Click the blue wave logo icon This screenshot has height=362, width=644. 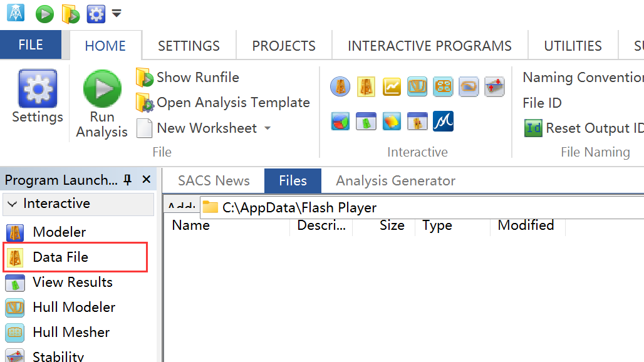click(443, 121)
